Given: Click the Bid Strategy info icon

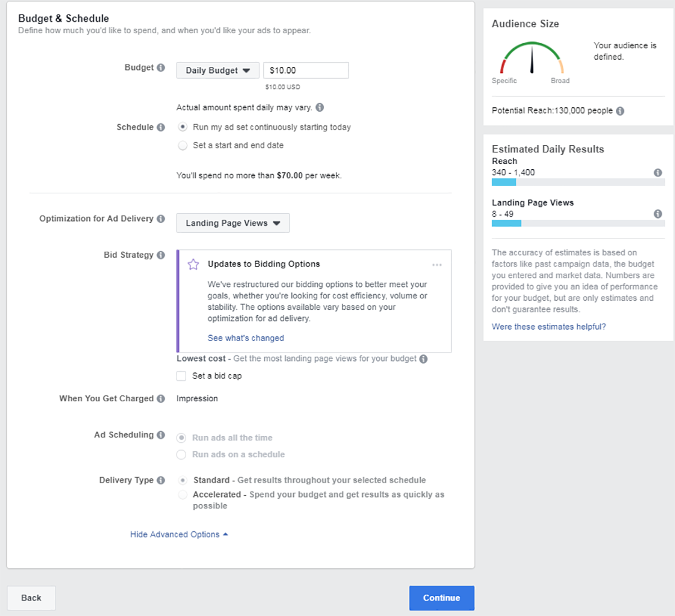Looking at the screenshot, I should (161, 255).
